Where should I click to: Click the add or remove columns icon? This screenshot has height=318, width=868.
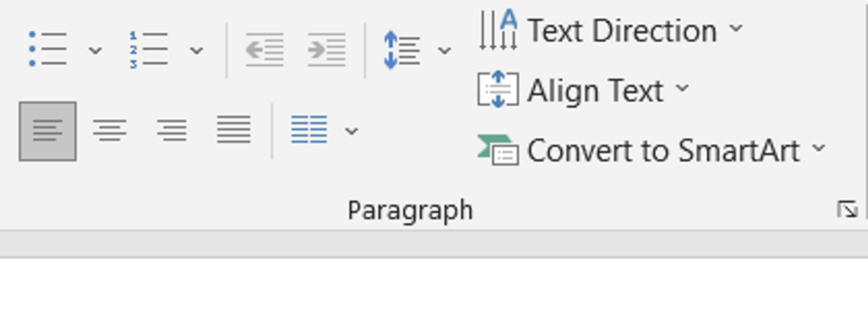point(309,129)
